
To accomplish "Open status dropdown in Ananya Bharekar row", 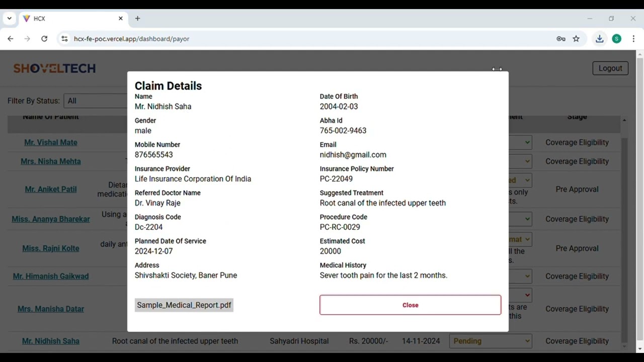I will pos(520,219).
